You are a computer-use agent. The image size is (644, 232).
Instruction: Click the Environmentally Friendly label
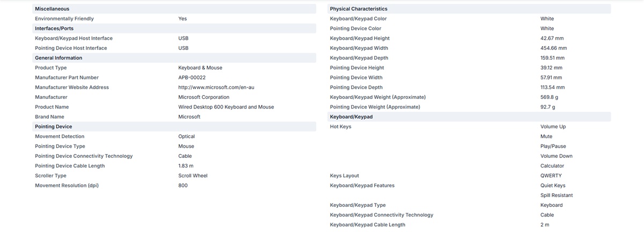click(64, 19)
